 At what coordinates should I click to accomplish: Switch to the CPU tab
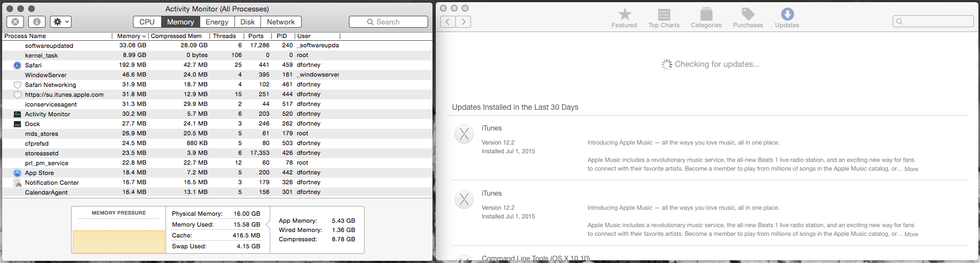coord(147,22)
